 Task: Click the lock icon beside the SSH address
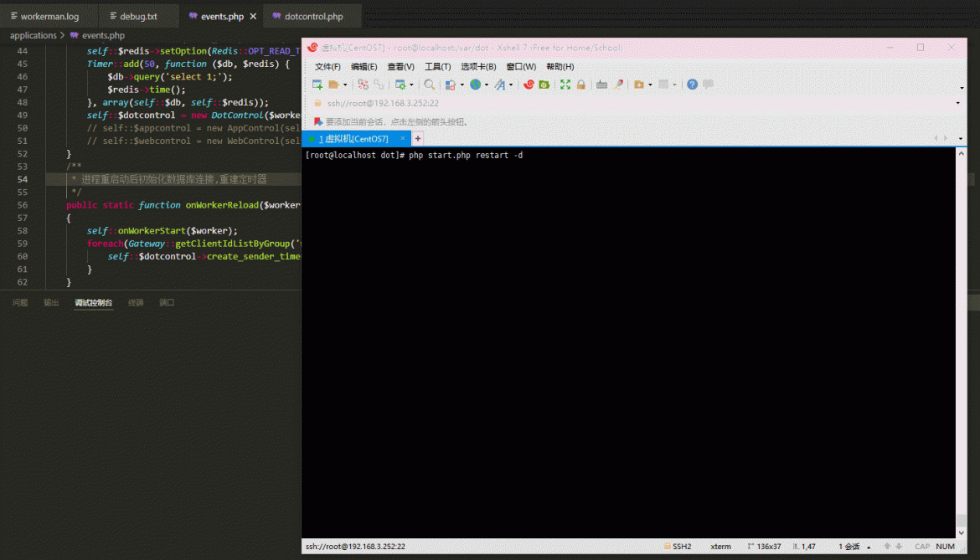(x=317, y=103)
